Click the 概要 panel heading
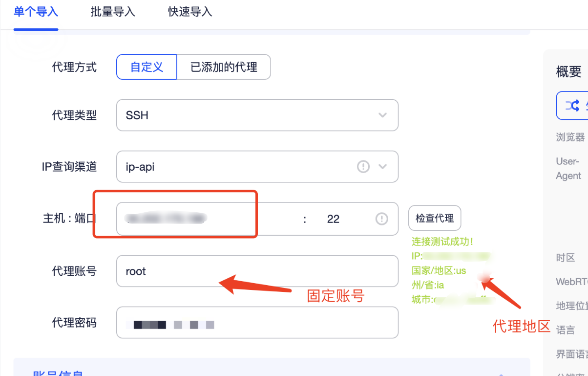The image size is (588, 376). (x=569, y=72)
